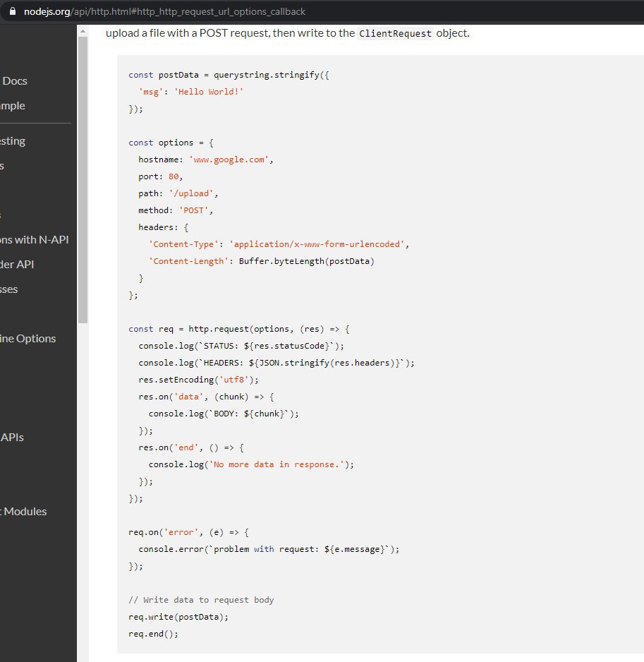This screenshot has height=662, width=644.
Task: Open sidebar link ending in 'Modules'
Action: pos(24,512)
